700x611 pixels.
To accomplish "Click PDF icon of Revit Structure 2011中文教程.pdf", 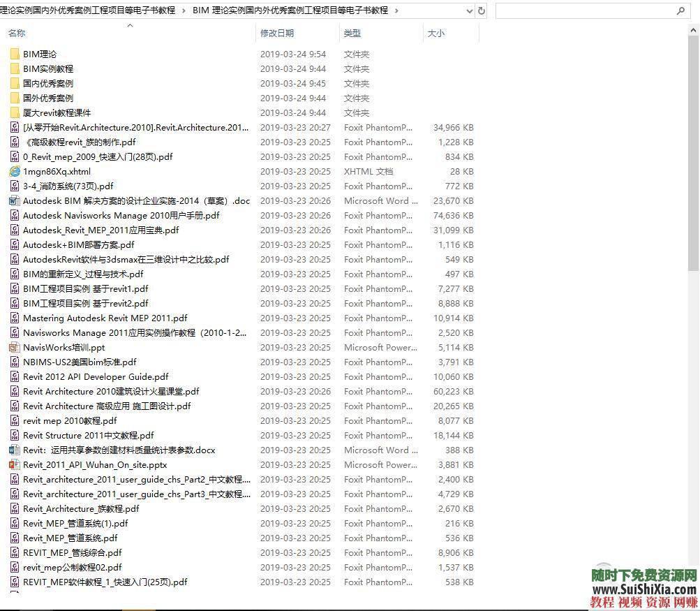I will point(15,436).
